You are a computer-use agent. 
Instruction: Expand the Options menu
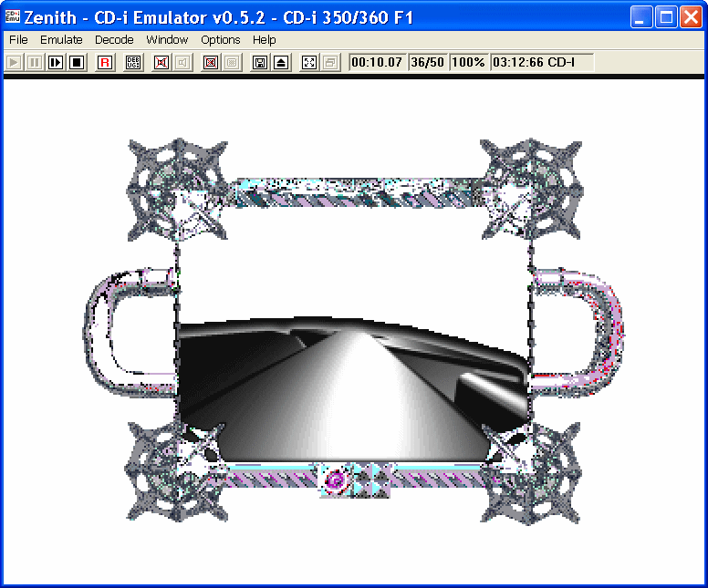221,40
